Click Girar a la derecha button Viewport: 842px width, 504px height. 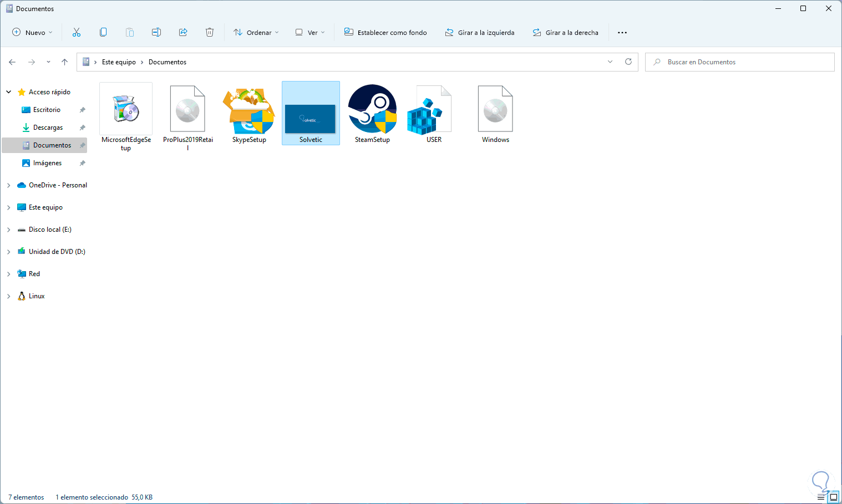(x=566, y=33)
